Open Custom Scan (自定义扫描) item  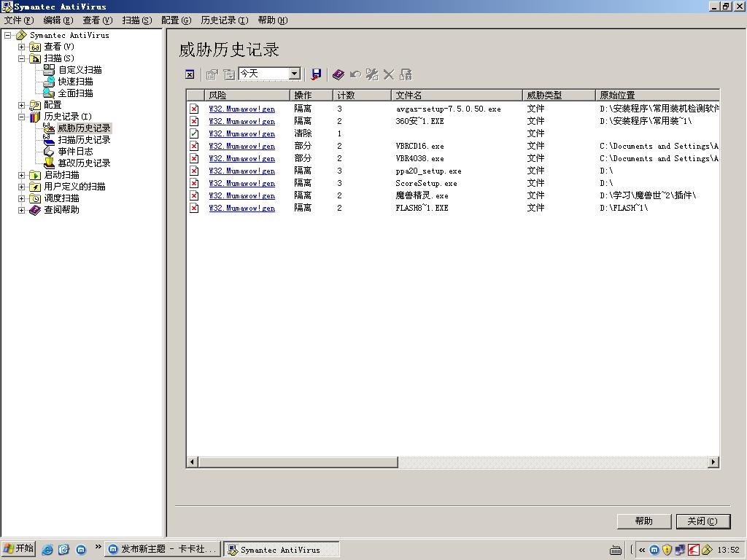pyautogui.click(x=80, y=70)
